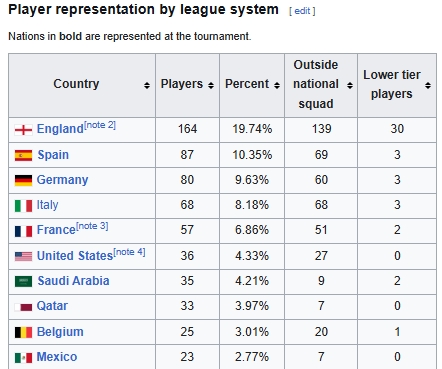Open the Mexico country link
Viewport: 442px width, 369px height.
point(57,357)
